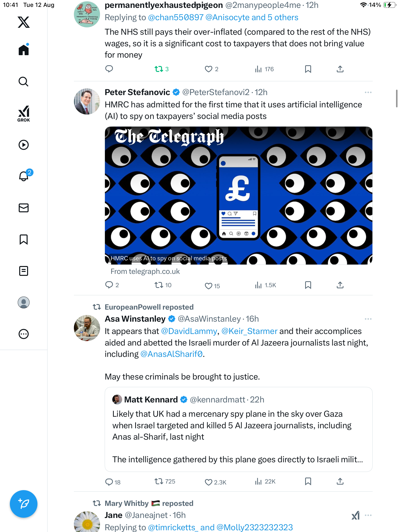The image size is (399, 532).
Task: Reply to Asa Winstanley's post
Action: tap(109, 482)
